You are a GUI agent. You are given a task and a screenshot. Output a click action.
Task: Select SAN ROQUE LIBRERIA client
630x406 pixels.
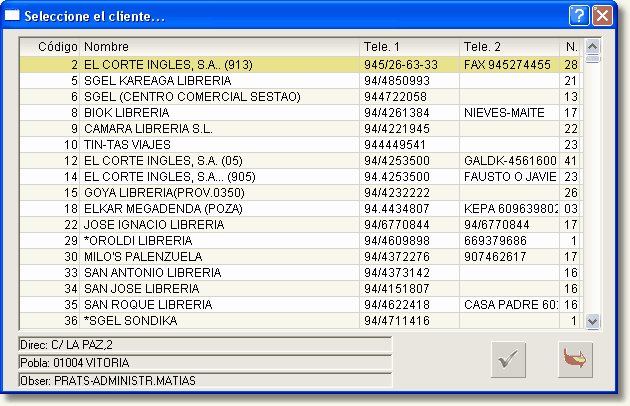[301, 305]
